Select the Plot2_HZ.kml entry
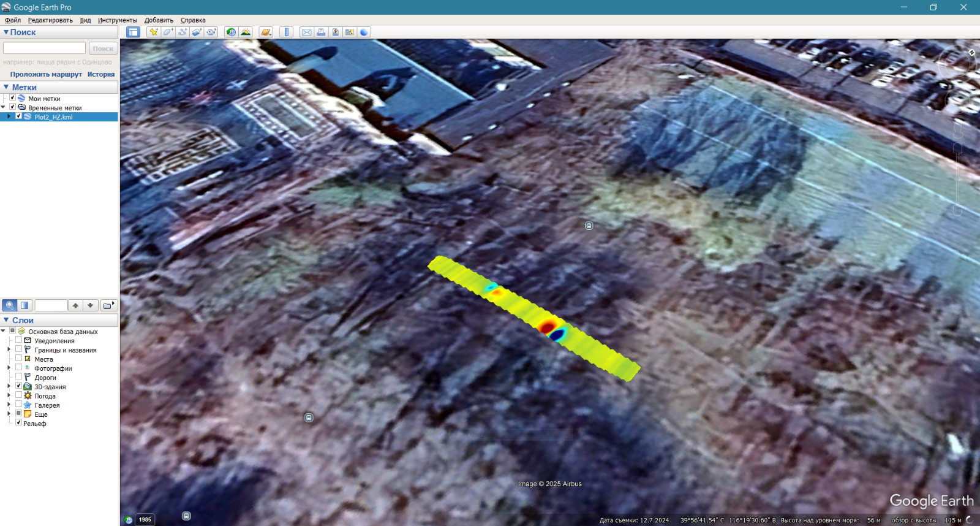This screenshot has width=980, height=526. coord(53,116)
